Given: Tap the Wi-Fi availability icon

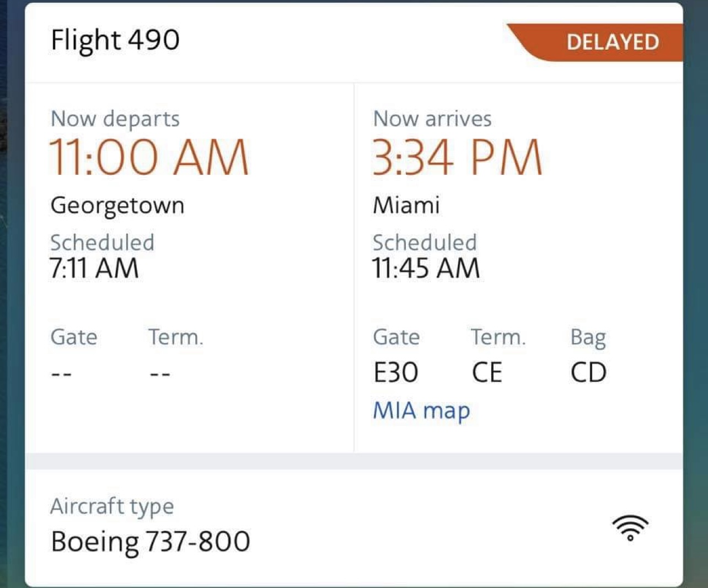Looking at the screenshot, I should tap(630, 528).
